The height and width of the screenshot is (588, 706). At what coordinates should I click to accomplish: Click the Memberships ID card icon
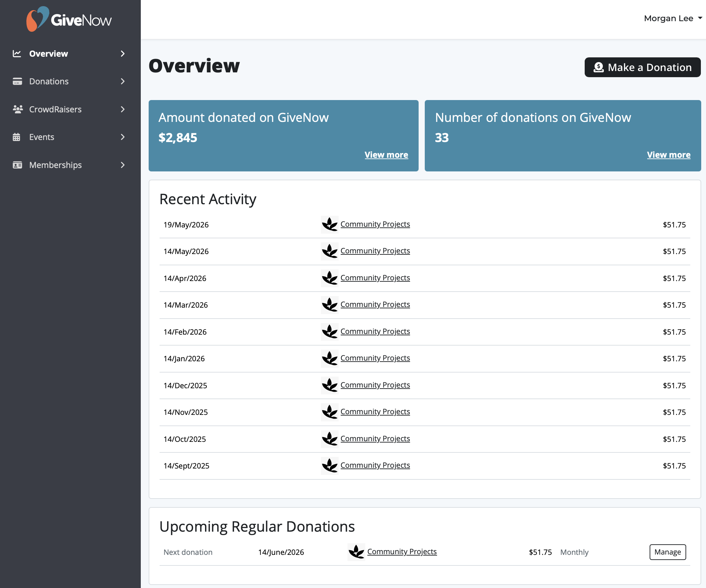pyautogui.click(x=17, y=165)
